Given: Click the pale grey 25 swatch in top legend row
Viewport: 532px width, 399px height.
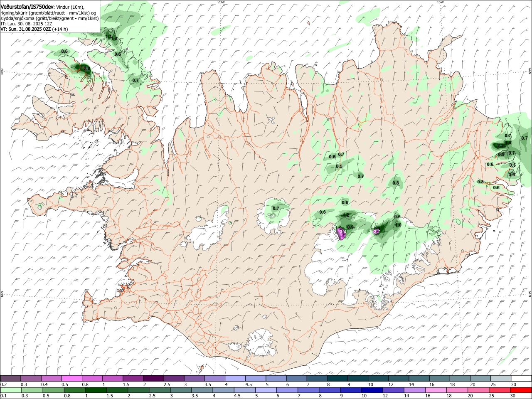Looking at the screenshot, I should click(501, 379).
